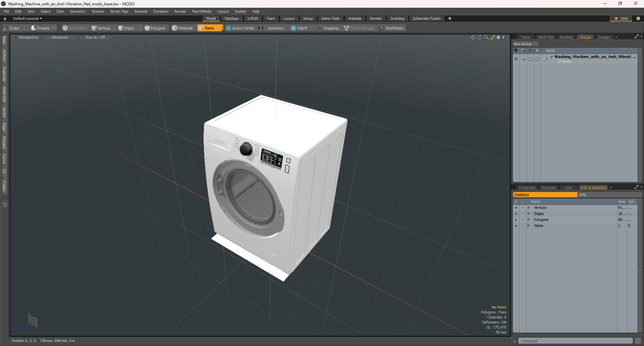Click the viewport axis orientation gizmo
This screenshot has width=644, height=346.
30,320
